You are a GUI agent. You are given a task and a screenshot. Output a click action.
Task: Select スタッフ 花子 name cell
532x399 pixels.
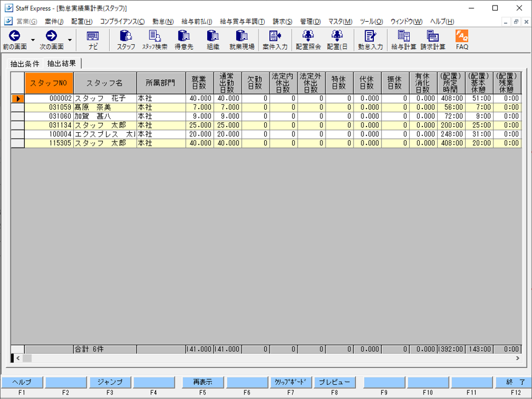[x=105, y=99]
